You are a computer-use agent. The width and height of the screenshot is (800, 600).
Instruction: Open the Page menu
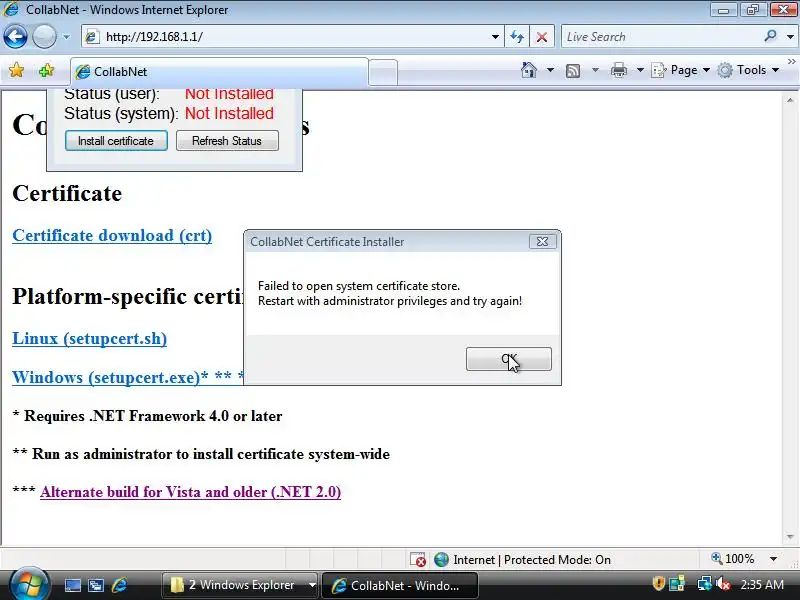[681, 70]
